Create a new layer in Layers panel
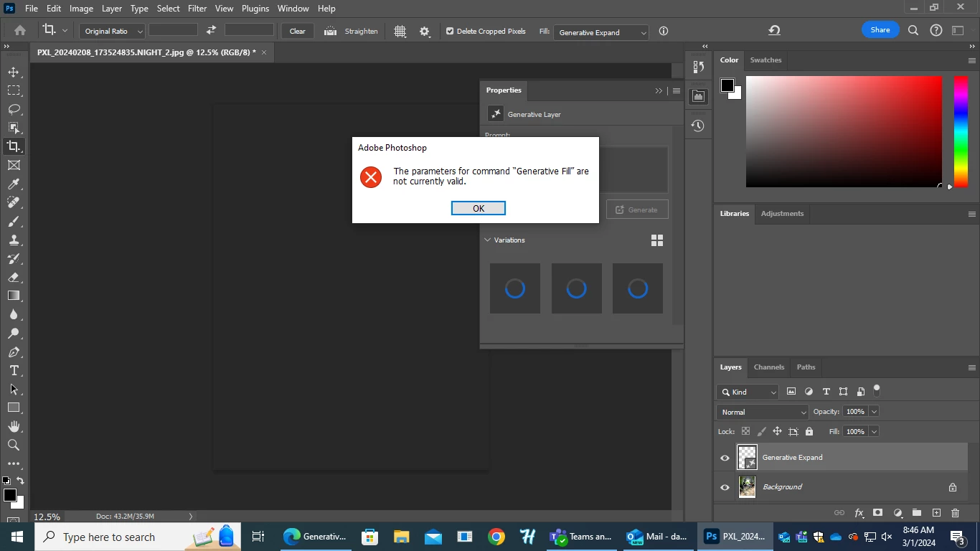Viewport: 980px width, 551px height. pyautogui.click(x=936, y=512)
